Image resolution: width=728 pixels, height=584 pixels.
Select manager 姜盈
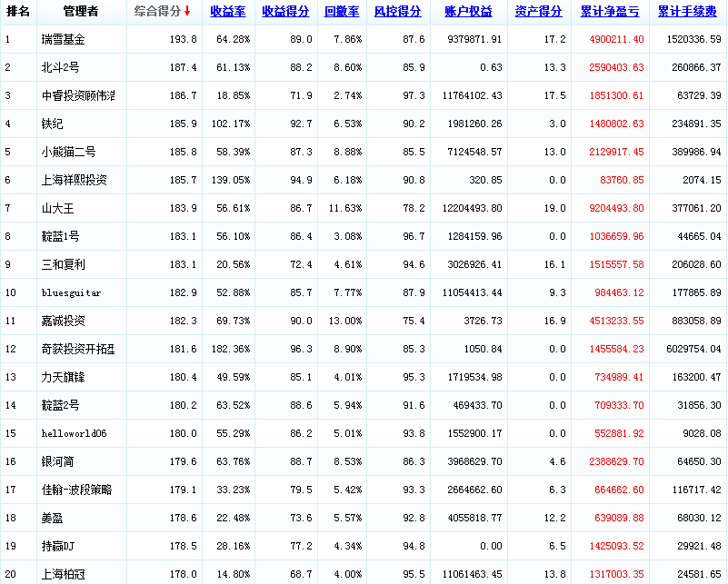pyautogui.click(x=52, y=518)
